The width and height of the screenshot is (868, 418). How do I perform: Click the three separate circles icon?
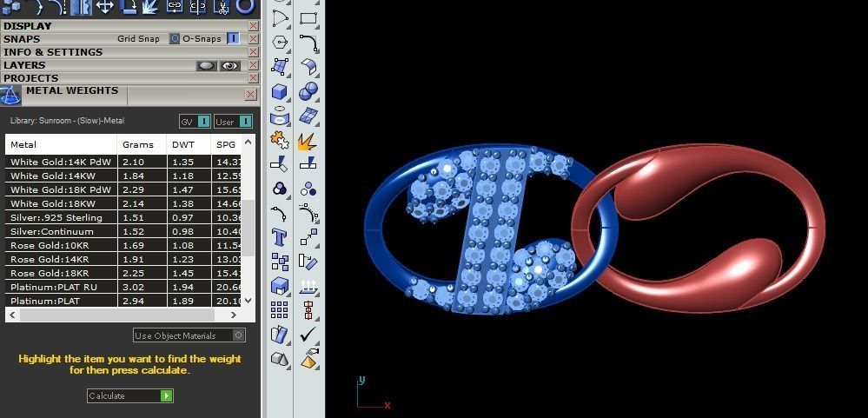pos(308,189)
